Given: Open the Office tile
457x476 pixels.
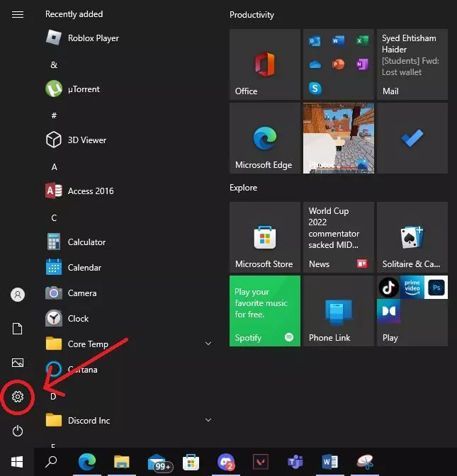Looking at the screenshot, I should (264, 64).
